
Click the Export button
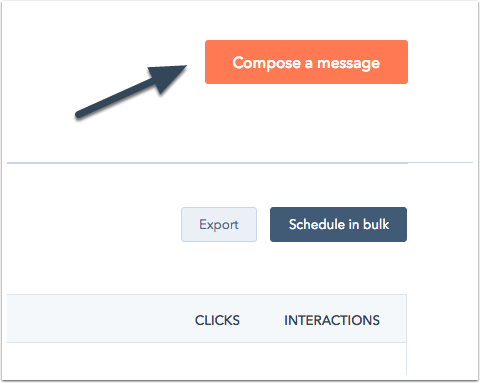(x=219, y=224)
